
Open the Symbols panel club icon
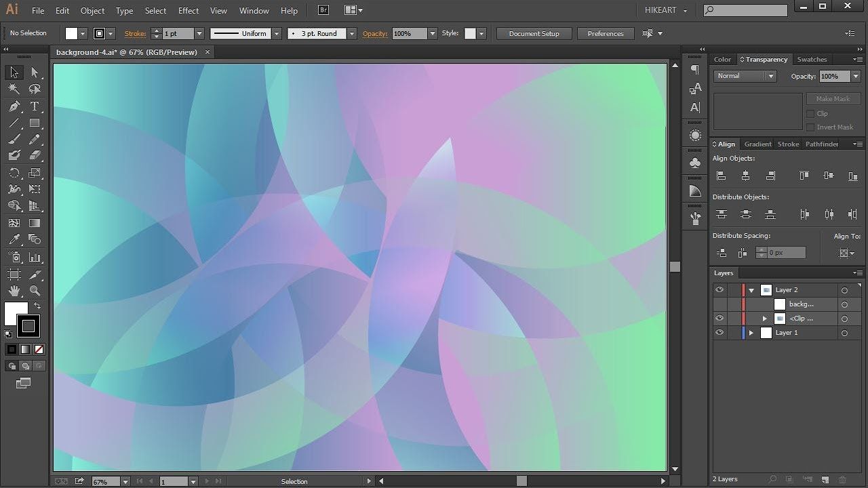(695, 163)
